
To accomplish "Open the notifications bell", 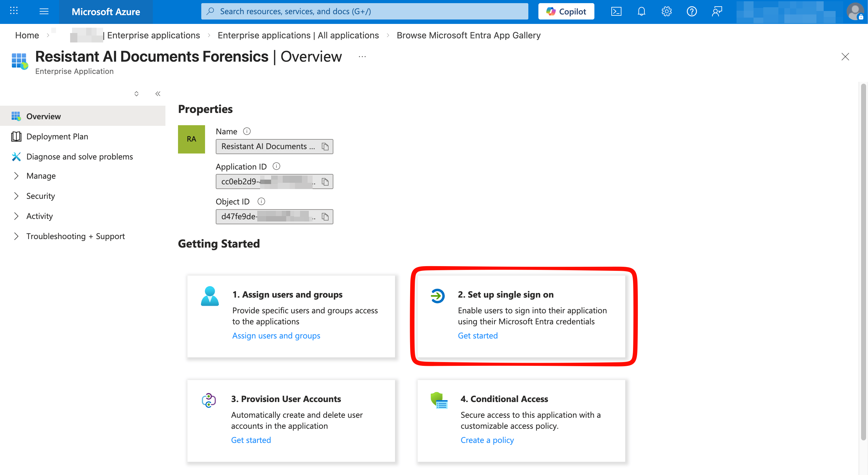I will (x=641, y=11).
